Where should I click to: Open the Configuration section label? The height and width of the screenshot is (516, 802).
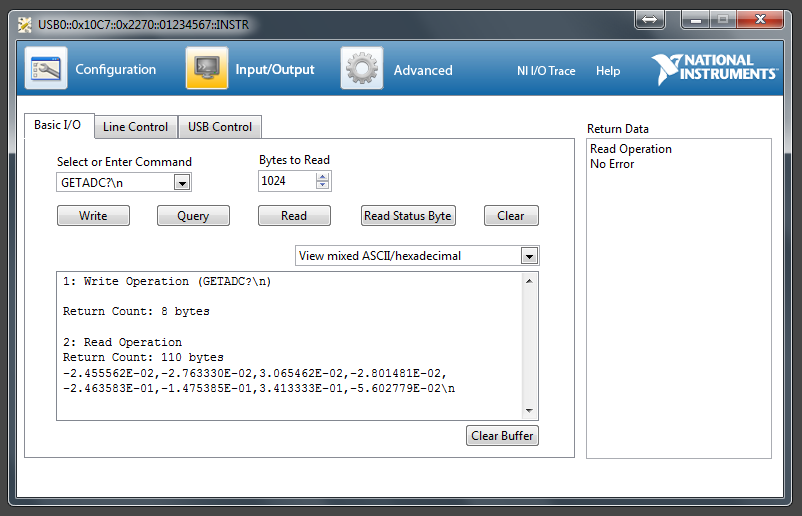point(116,70)
